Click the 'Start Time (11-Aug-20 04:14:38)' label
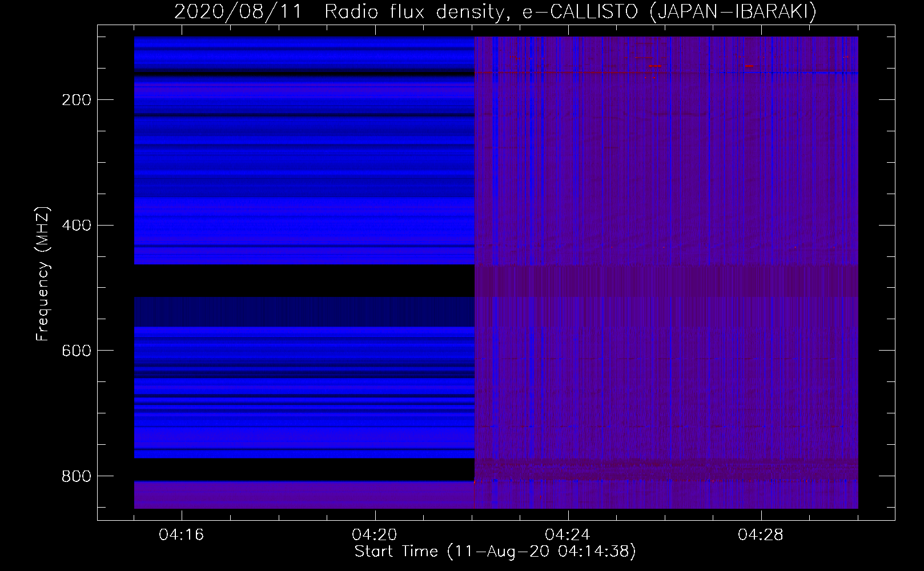Screen dimensions: 924x571 coord(495,552)
